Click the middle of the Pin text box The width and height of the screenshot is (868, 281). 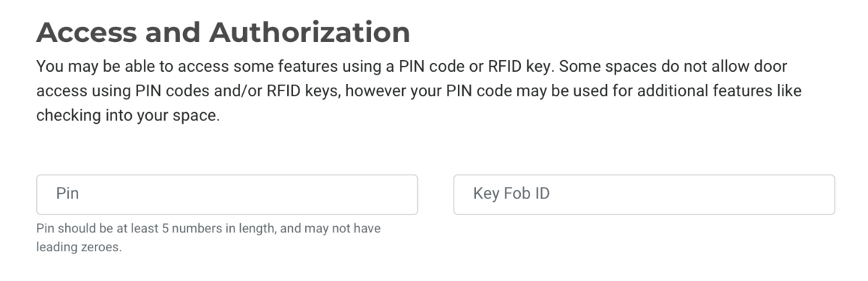(x=227, y=194)
